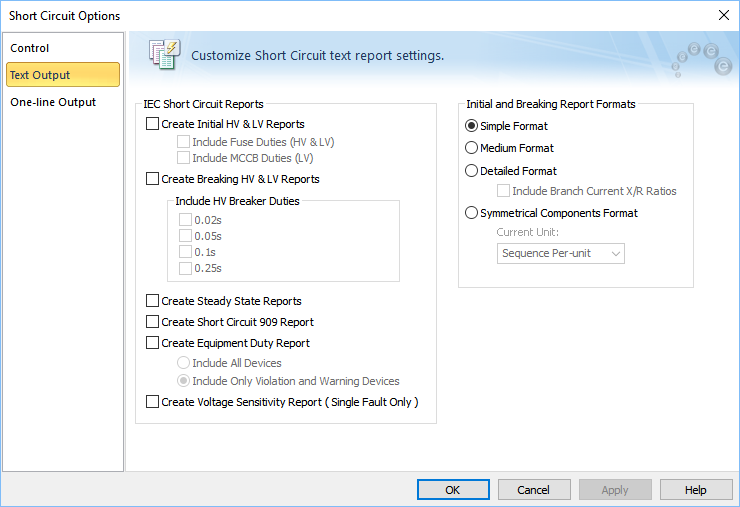This screenshot has height=507, width=740.
Task: Pick Symmetrical Components Format option
Action: [472, 213]
